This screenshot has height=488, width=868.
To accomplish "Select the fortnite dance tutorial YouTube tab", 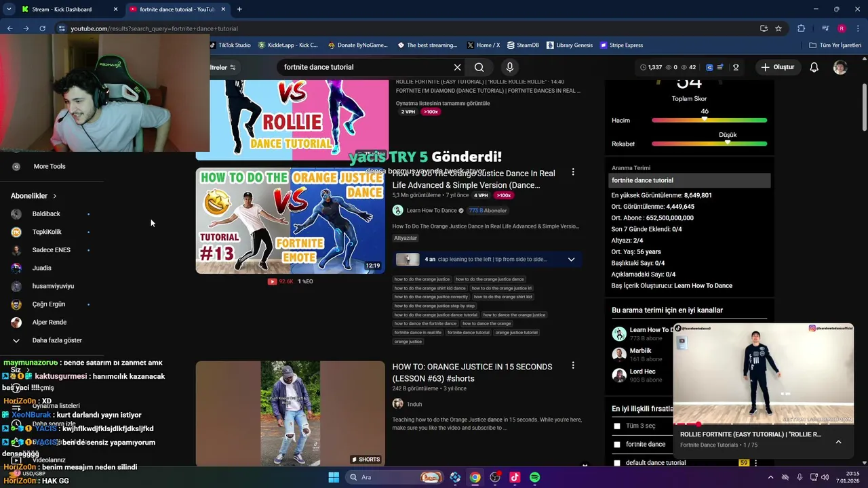I will point(178,9).
